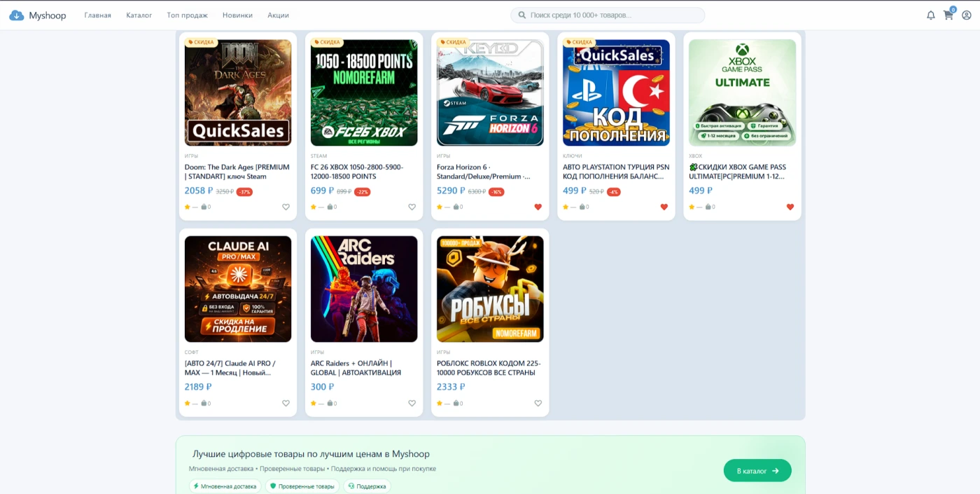This screenshot has height=494, width=980.
Task: Click the 2189 ₽ price
Action: pos(198,387)
